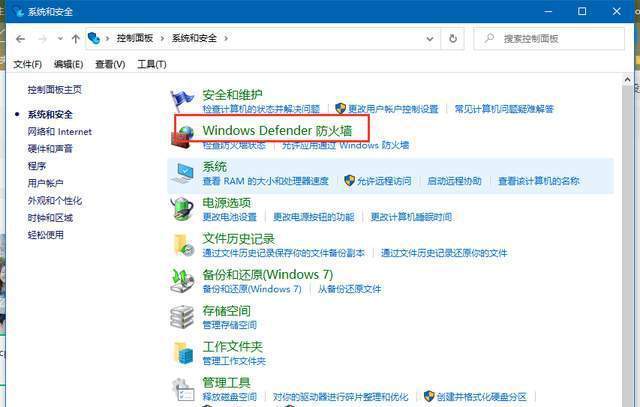Open 控制面板主页 link

coord(55,89)
